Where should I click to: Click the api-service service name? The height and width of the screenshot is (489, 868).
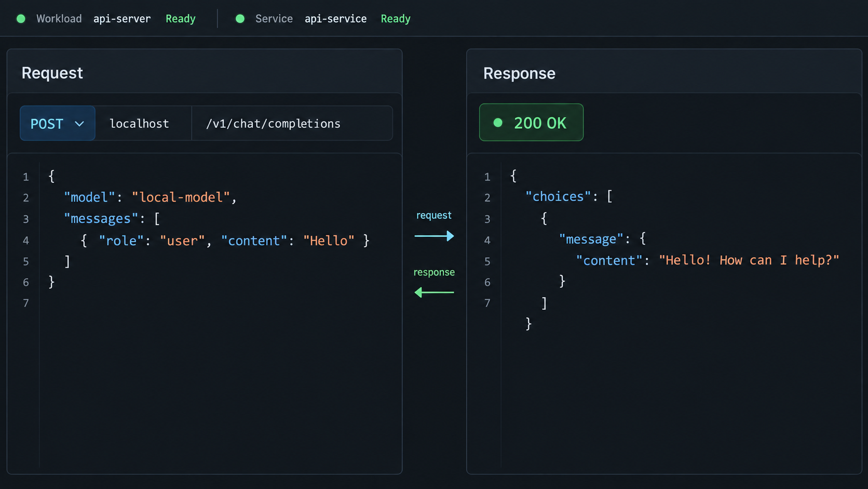(x=335, y=19)
